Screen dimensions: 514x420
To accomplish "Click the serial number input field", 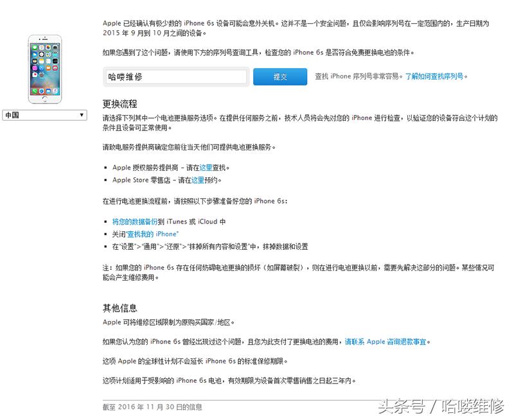I will (176, 77).
